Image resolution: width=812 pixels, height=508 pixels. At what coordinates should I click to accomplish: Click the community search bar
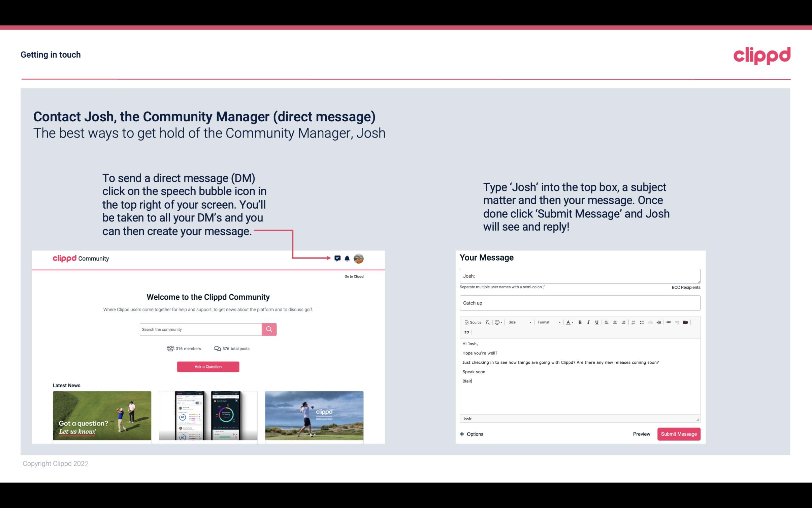(x=200, y=329)
